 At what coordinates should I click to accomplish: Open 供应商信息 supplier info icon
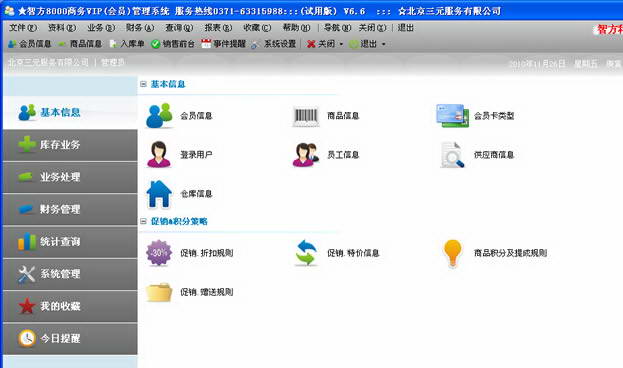(x=452, y=155)
